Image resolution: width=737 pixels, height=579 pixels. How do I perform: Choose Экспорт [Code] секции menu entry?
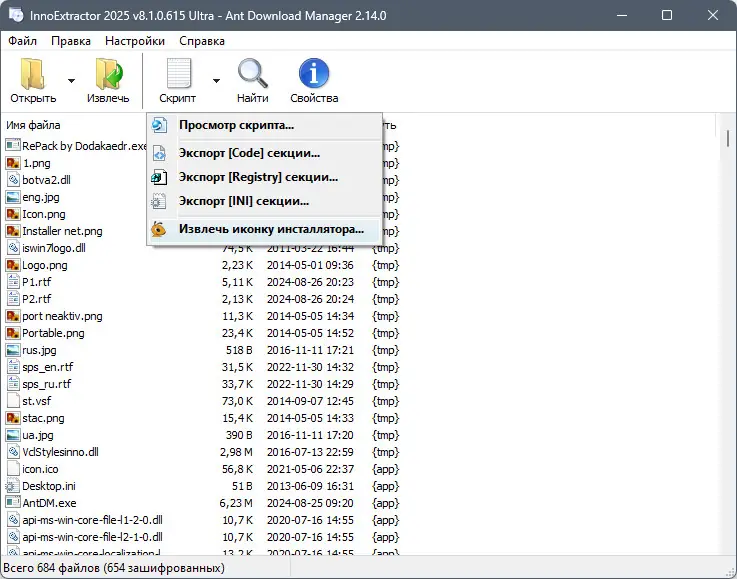click(x=249, y=153)
